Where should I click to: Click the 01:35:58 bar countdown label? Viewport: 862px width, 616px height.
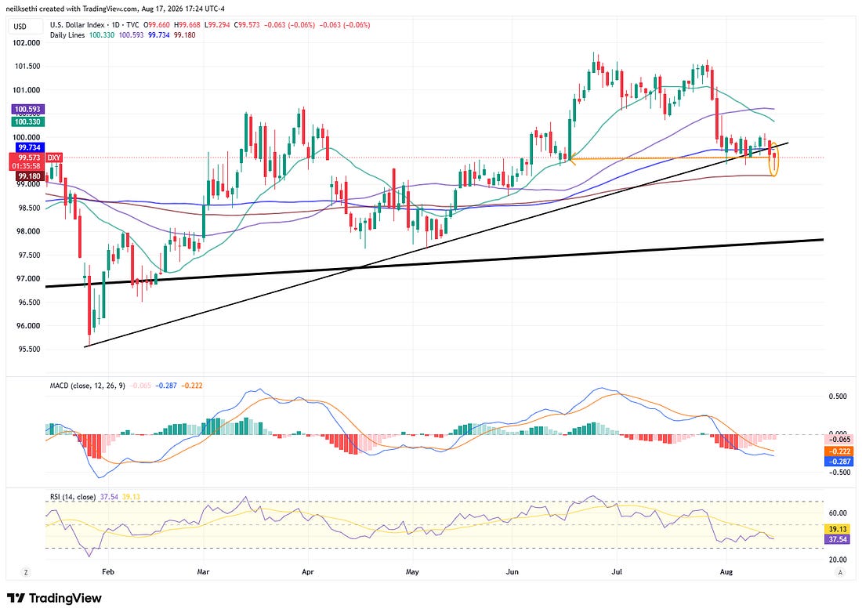click(x=27, y=165)
